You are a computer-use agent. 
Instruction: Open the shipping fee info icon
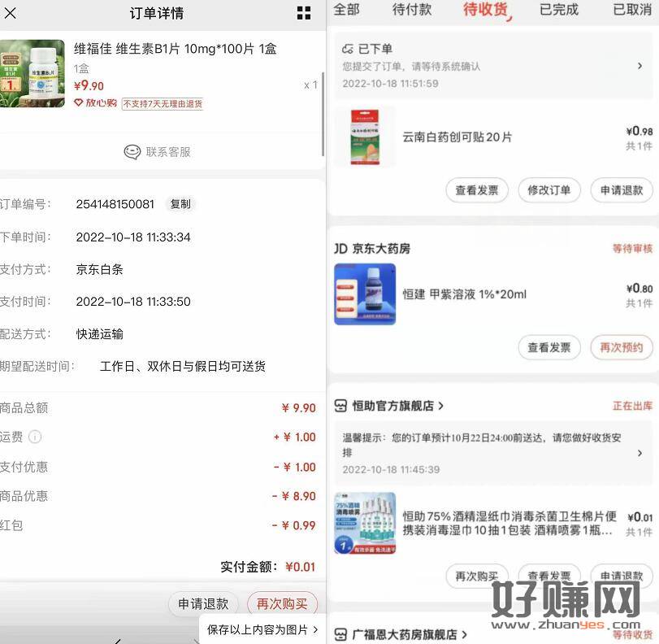pos(35,437)
